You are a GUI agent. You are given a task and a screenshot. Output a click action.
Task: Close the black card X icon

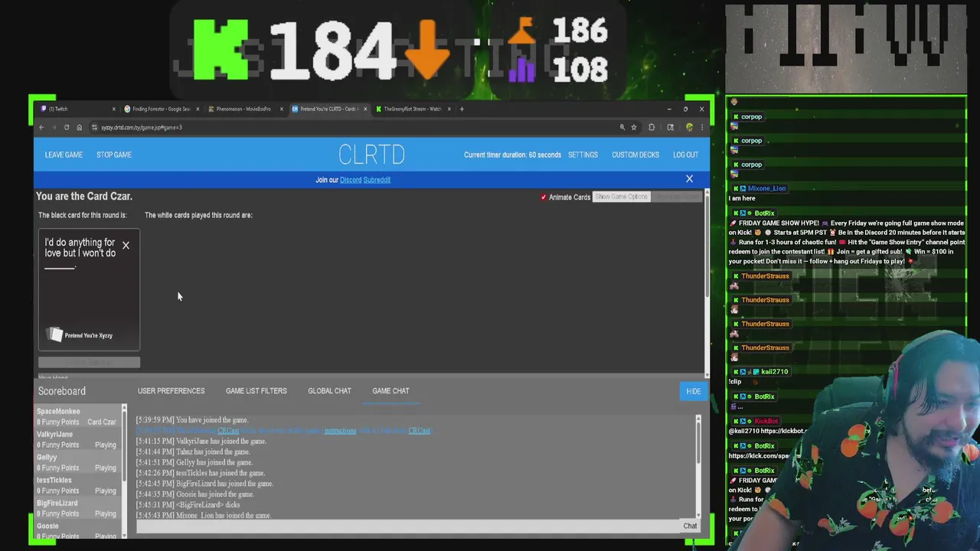pyautogui.click(x=126, y=245)
